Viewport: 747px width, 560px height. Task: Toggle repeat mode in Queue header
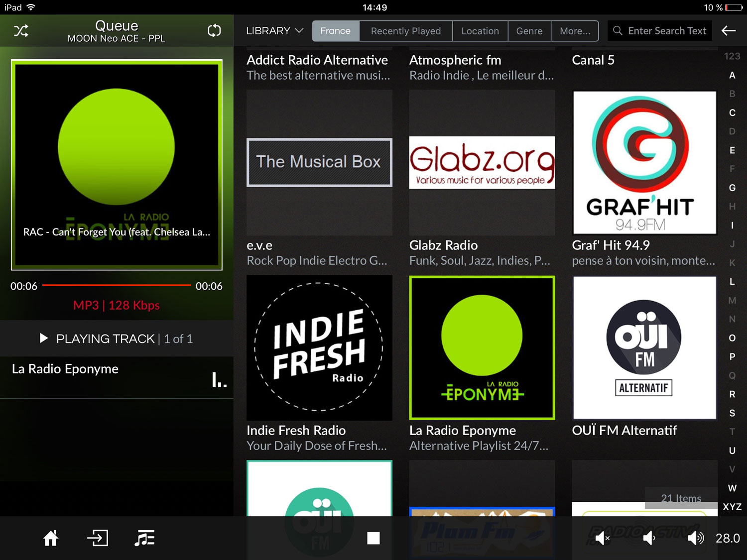[x=214, y=30]
